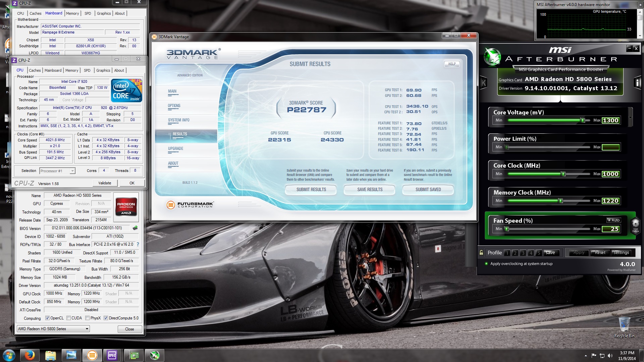Click GPU-Z BIOS save chip icon
This screenshot has width=644, height=362.
coord(135,228)
